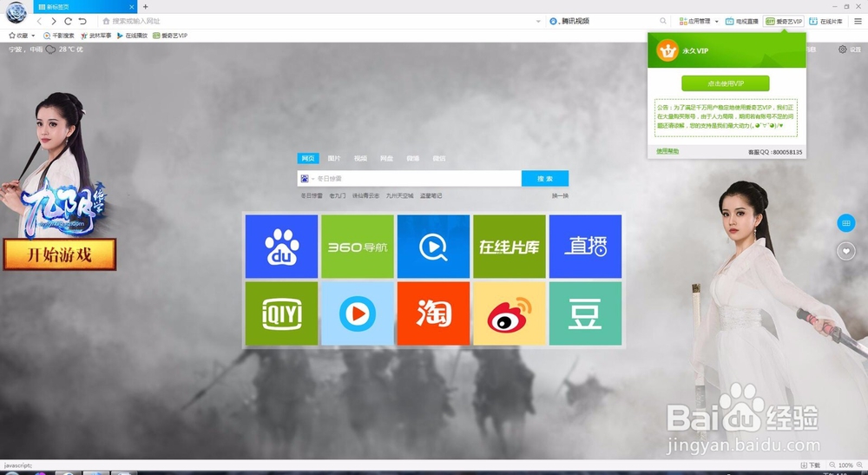The width and height of the screenshot is (868, 475).
Task: Click the 永久VIP crown icon
Action: (667, 50)
